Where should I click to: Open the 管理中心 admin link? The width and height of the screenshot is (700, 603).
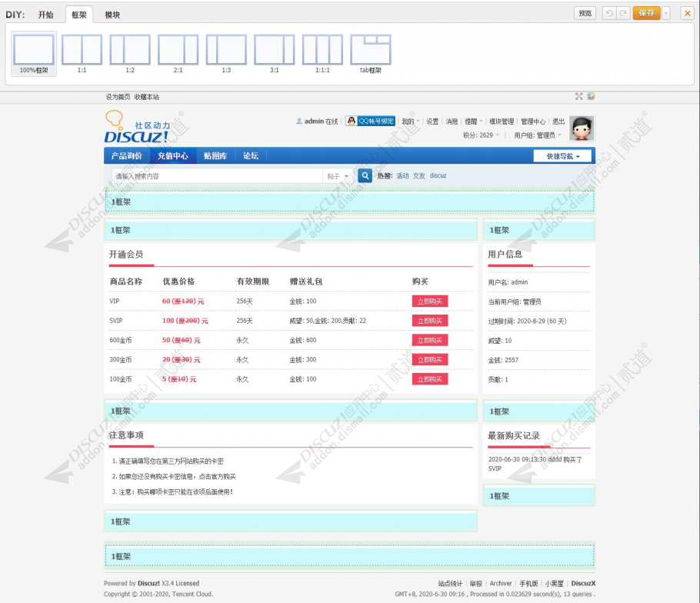pyautogui.click(x=533, y=121)
